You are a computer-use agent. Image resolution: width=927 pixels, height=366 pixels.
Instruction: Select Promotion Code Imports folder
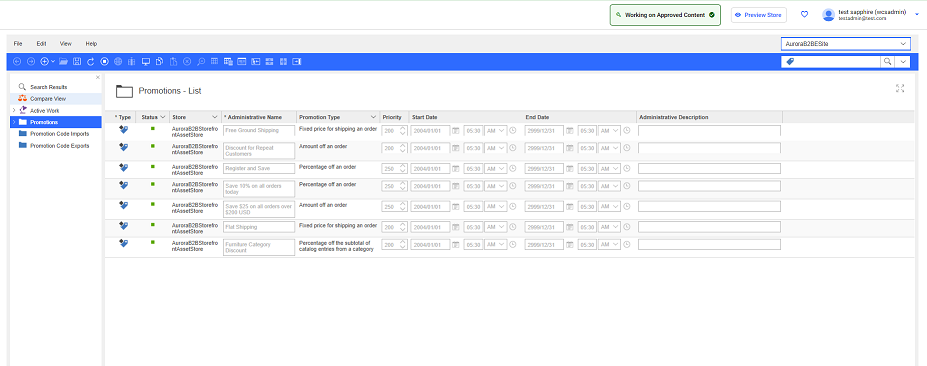[x=60, y=134]
